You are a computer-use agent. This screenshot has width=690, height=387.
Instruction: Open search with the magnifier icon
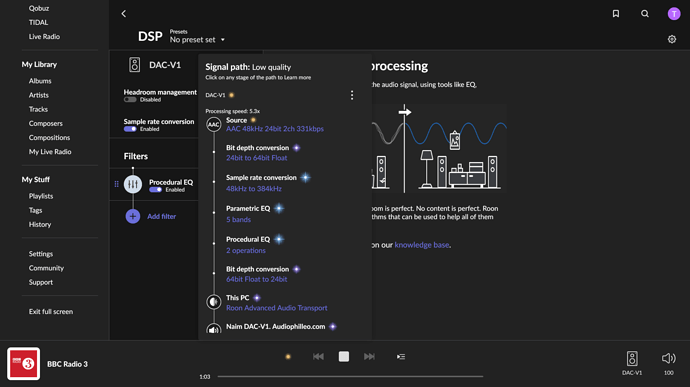645,14
